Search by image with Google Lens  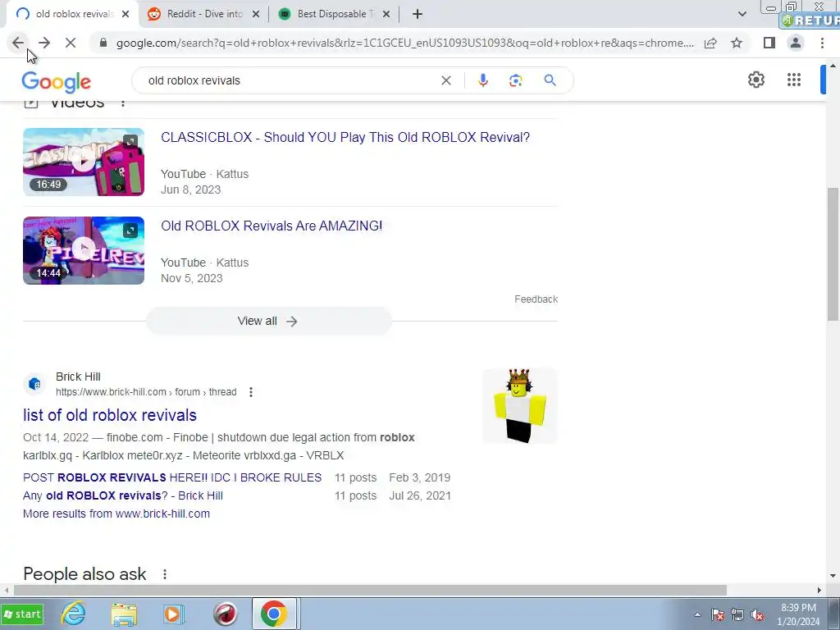515,80
